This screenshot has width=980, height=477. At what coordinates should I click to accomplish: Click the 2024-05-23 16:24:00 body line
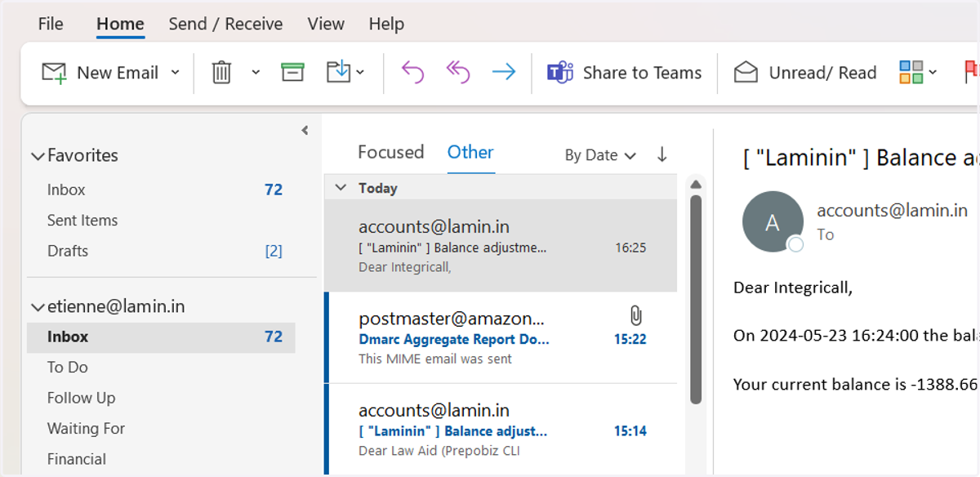click(854, 336)
